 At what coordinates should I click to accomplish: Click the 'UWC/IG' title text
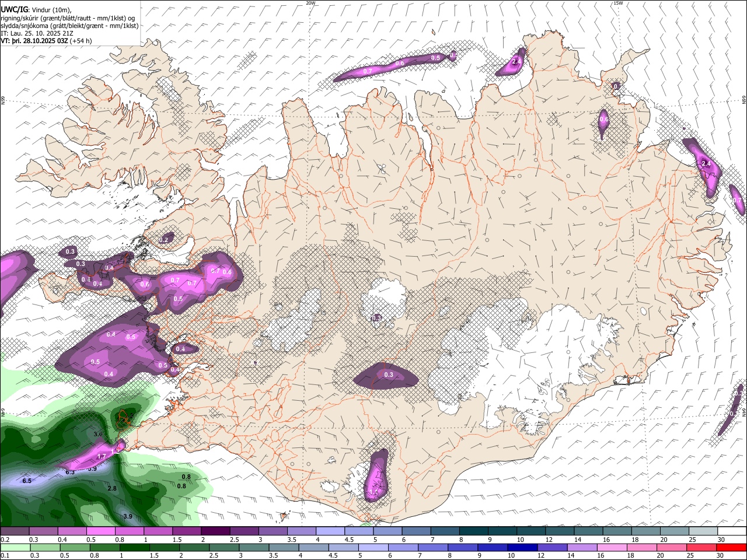(x=13, y=10)
